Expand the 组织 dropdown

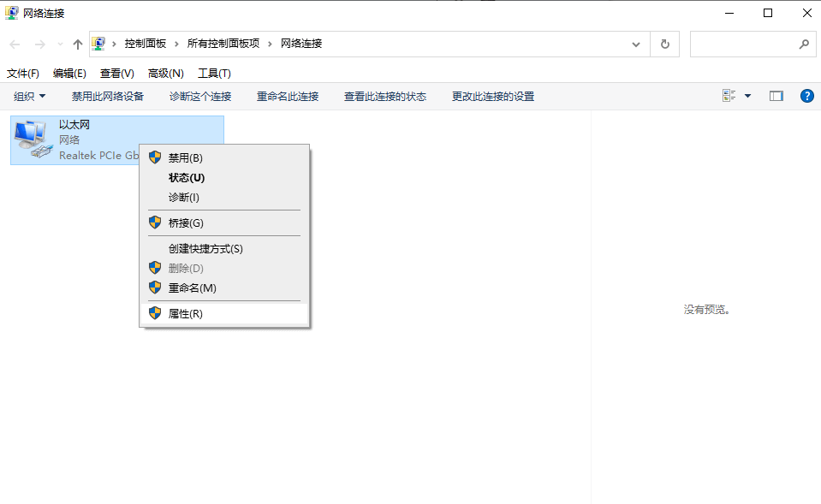(x=28, y=95)
